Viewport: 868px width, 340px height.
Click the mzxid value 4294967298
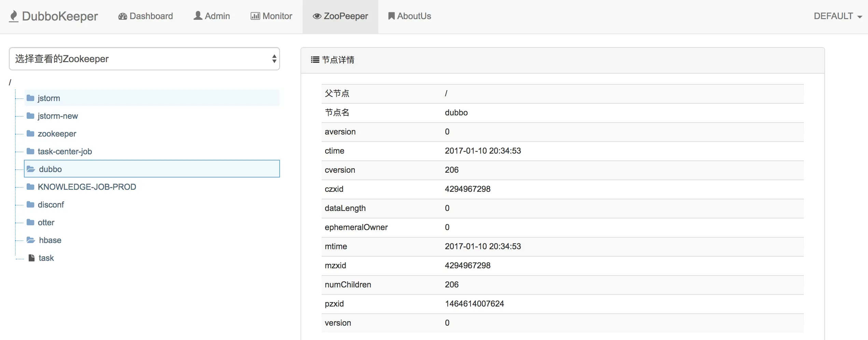click(467, 266)
